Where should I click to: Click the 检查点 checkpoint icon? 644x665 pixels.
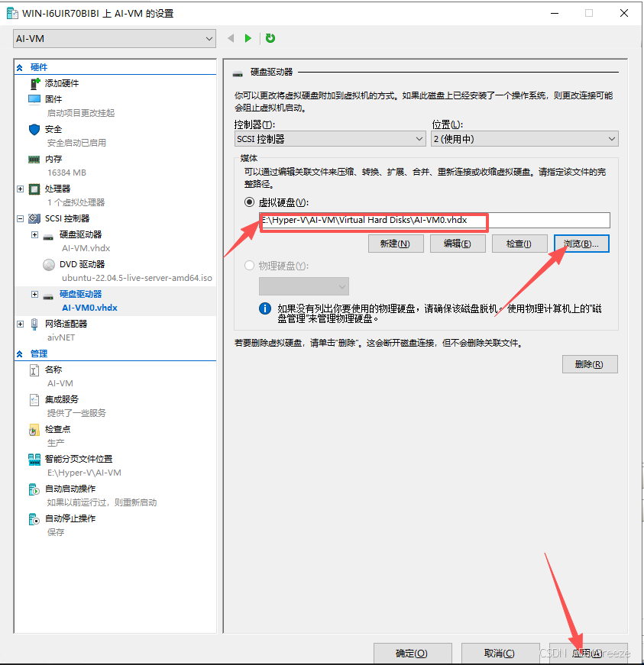coord(34,430)
